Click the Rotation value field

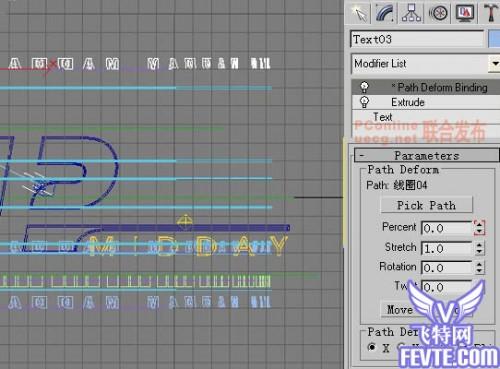pos(447,268)
